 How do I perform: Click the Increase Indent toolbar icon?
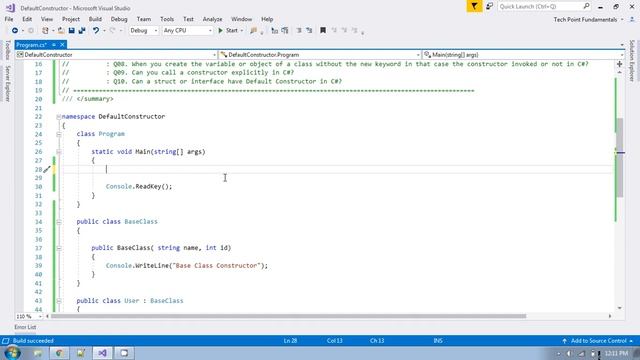(x=309, y=31)
